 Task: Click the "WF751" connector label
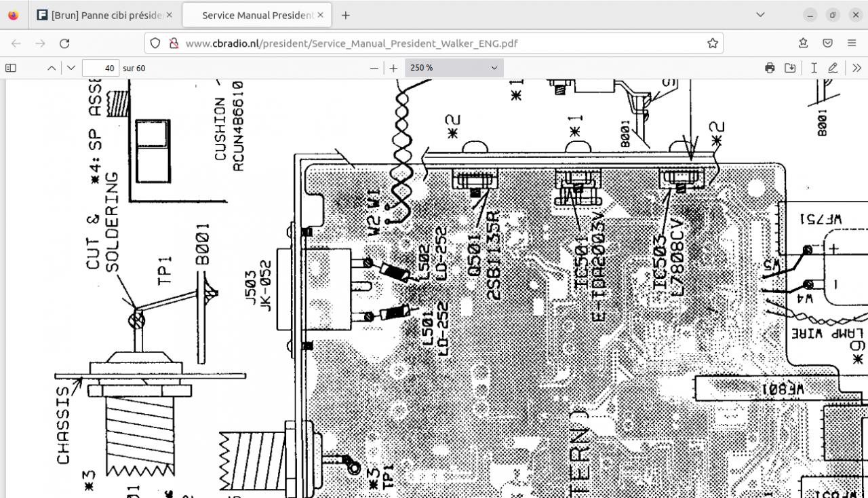(821, 219)
